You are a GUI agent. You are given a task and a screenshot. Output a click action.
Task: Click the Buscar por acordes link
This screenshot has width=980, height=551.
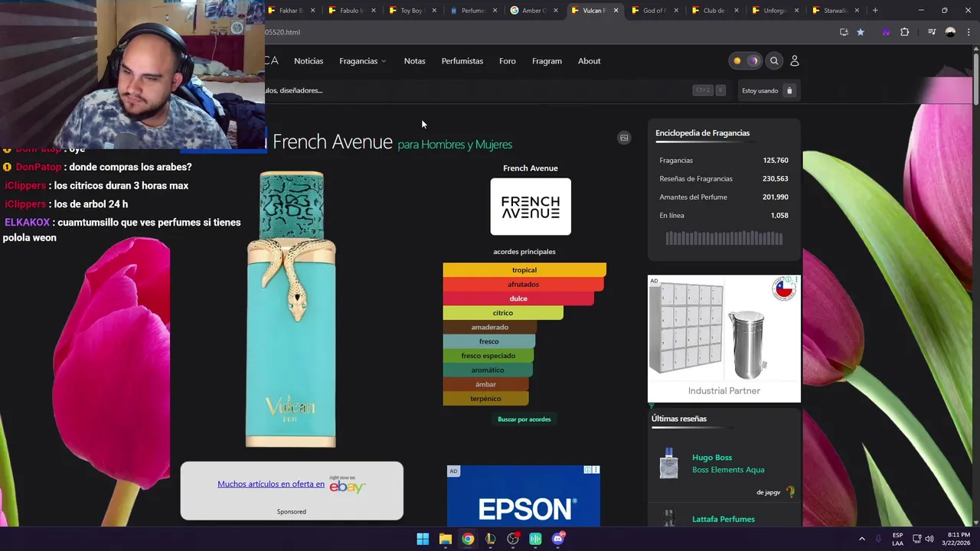524,419
